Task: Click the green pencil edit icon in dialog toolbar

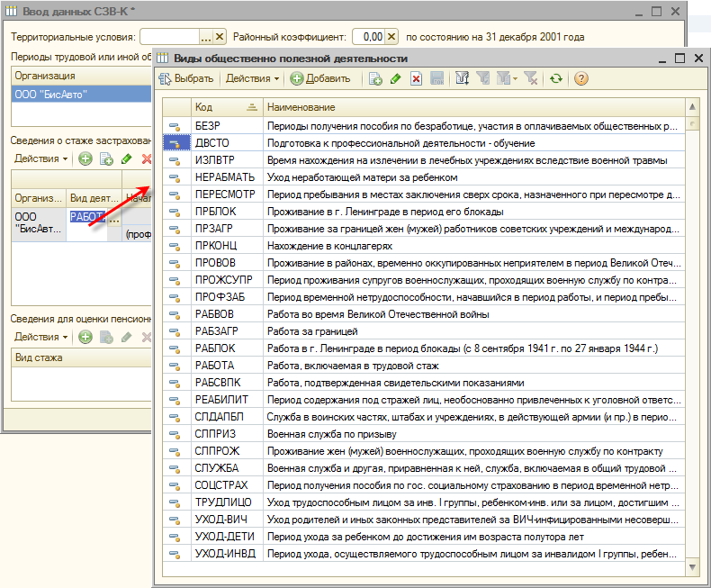Action: [x=395, y=79]
